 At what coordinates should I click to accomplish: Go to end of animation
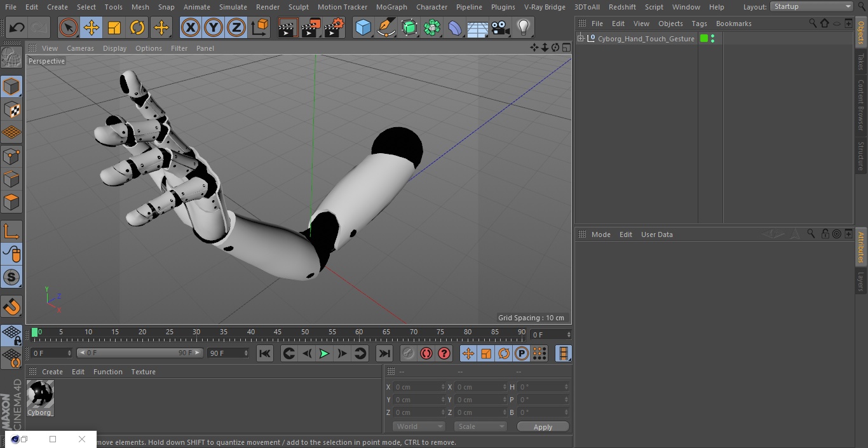click(x=384, y=353)
